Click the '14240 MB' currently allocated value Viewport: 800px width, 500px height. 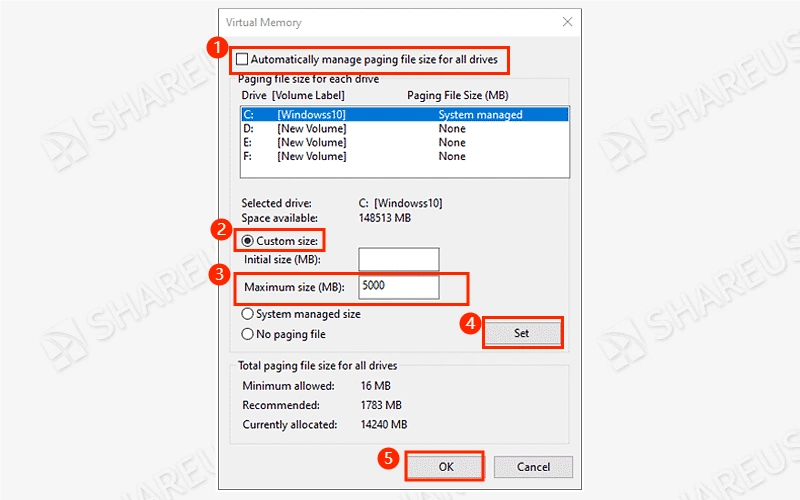[384, 424]
